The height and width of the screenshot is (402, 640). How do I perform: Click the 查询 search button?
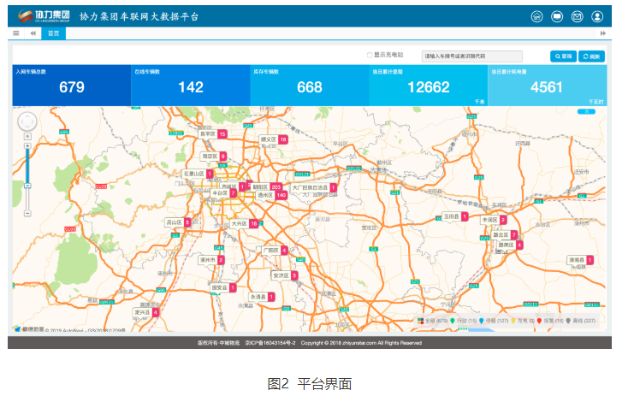563,56
